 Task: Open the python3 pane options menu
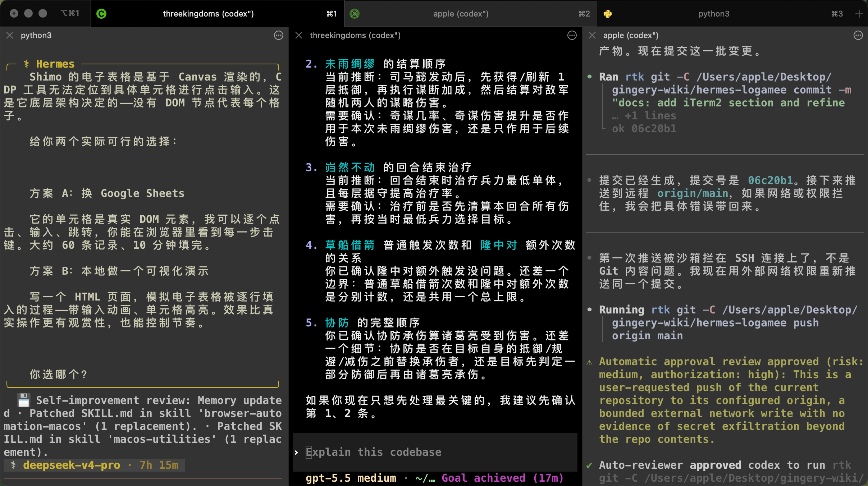click(x=279, y=35)
